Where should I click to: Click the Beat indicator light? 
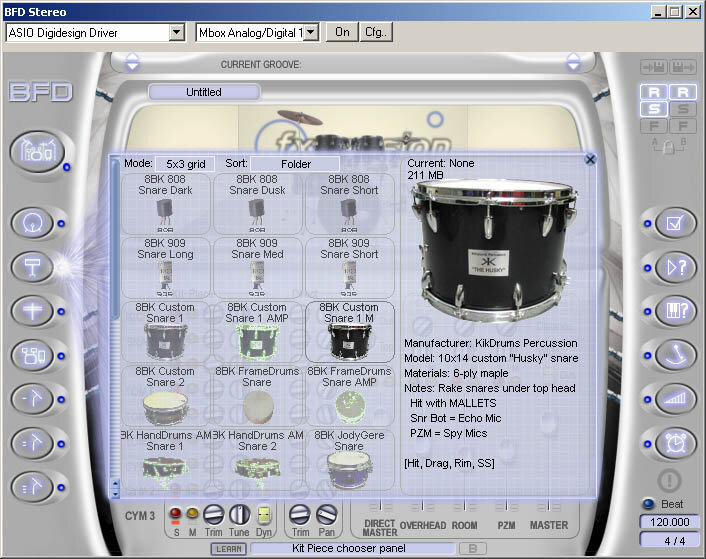point(649,504)
